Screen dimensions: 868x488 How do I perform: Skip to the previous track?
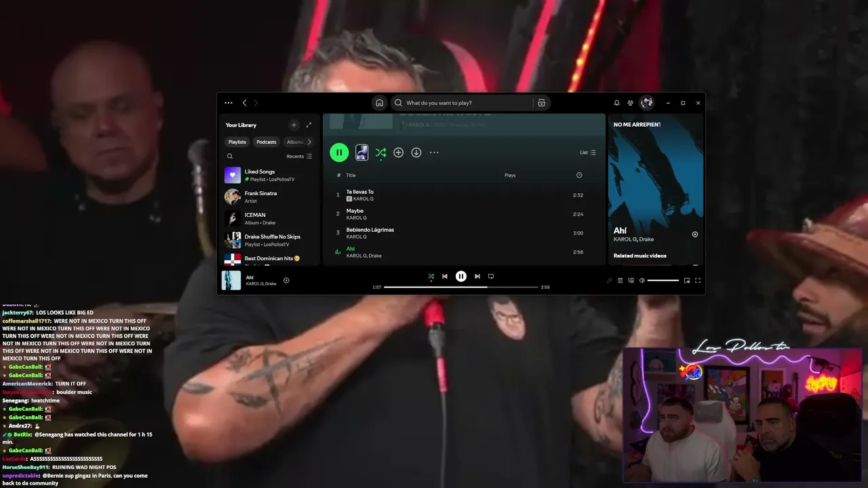445,277
